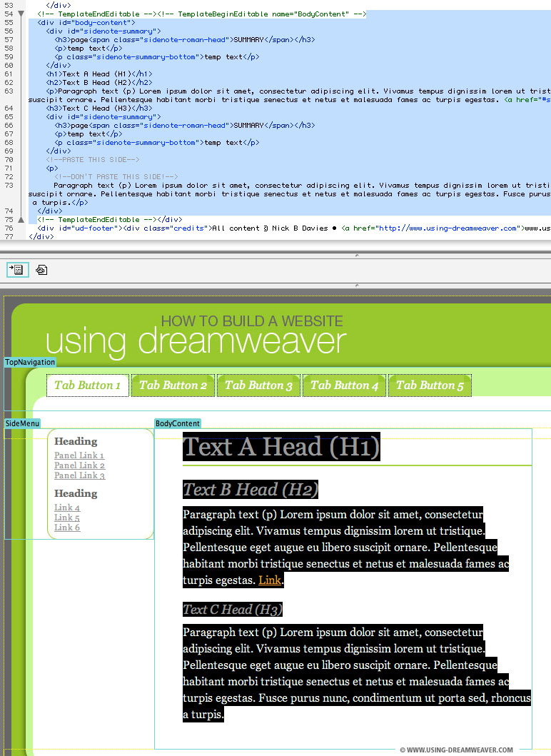The height and width of the screenshot is (756, 551).
Task: Click the BodyContent editable region label
Action: pyautogui.click(x=178, y=423)
